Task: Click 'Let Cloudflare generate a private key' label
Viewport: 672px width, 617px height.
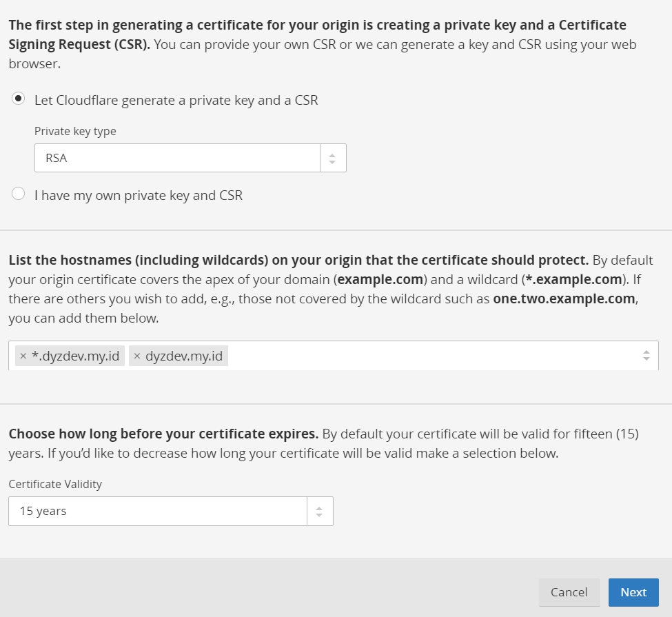Action: 176,101
